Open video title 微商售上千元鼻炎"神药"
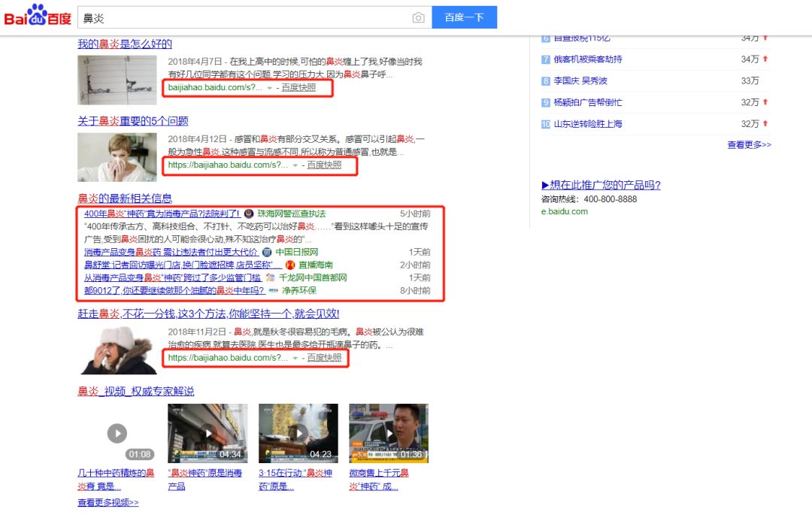Viewport: 812px width, 515px height. (379, 479)
